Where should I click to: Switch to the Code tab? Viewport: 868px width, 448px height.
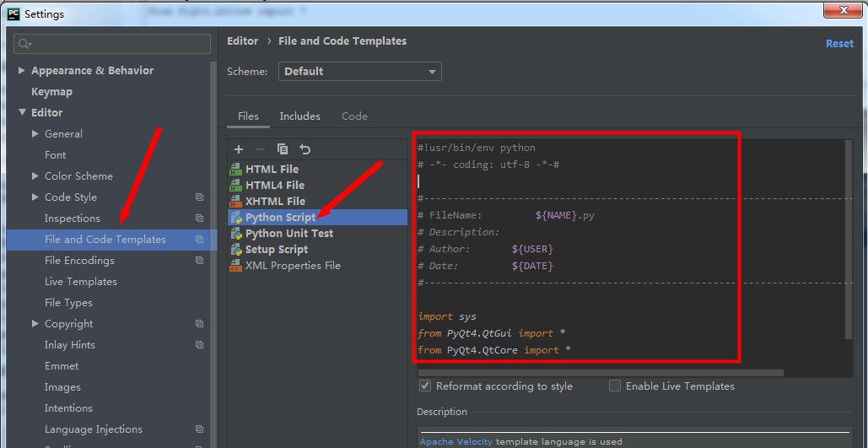coord(354,116)
